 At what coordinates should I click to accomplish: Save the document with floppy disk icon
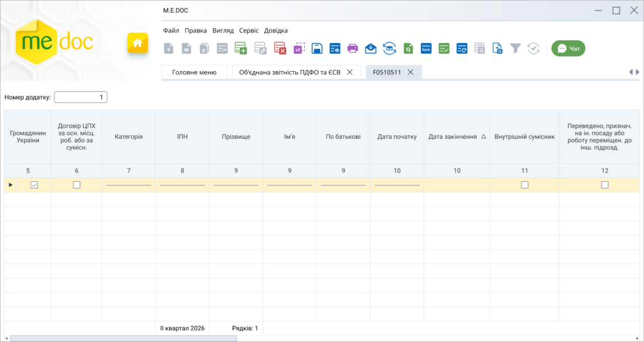[316, 48]
